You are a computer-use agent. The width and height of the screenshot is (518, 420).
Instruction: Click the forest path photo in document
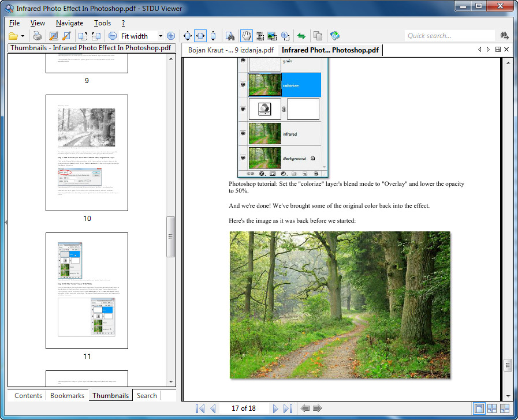tap(340, 305)
